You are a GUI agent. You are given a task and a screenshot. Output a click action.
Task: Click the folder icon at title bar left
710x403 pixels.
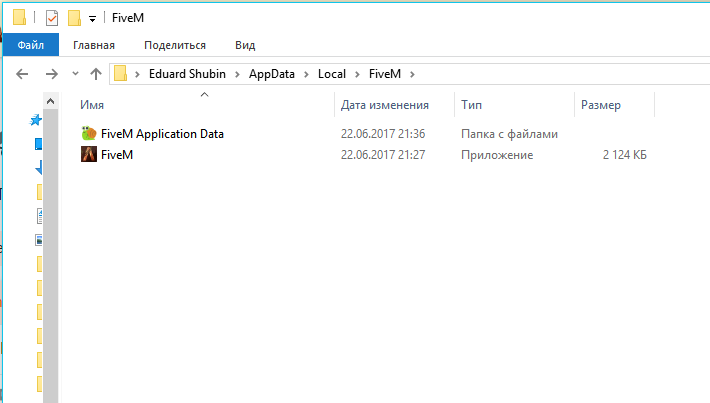19,17
